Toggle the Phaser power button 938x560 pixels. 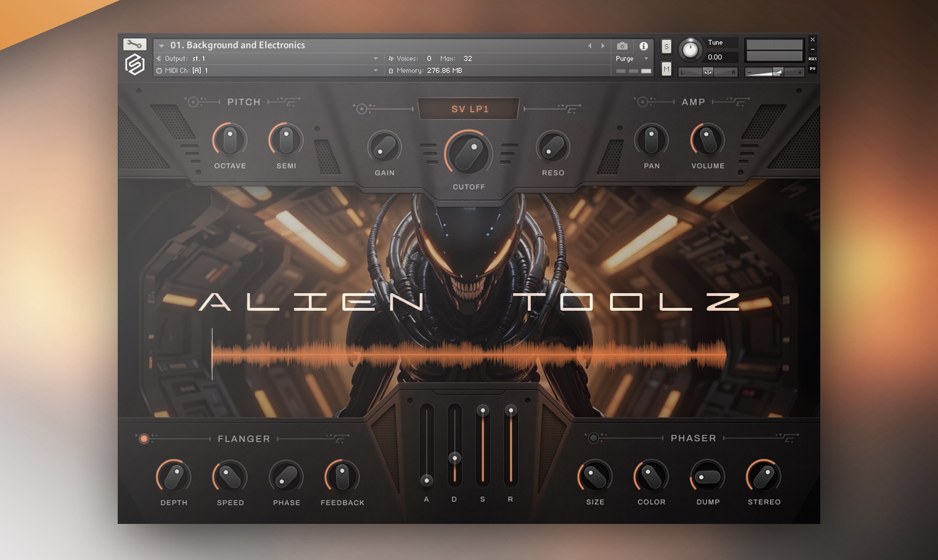click(593, 438)
